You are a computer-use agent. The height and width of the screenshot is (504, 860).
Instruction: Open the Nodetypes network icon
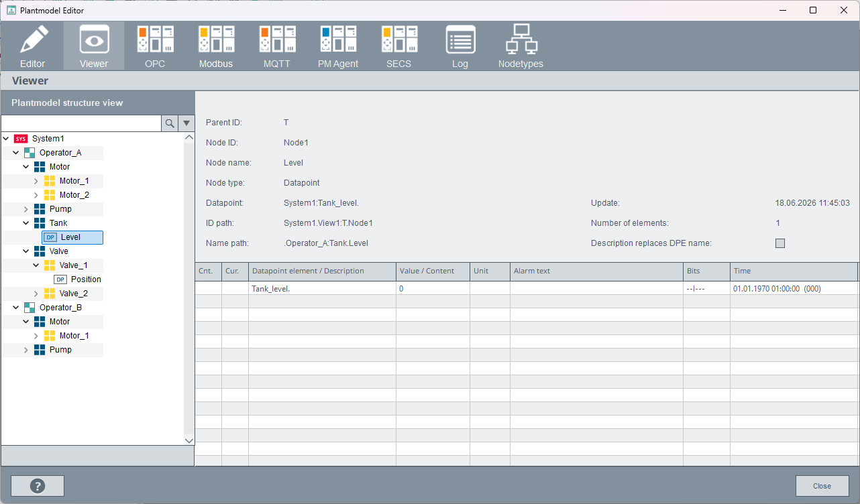(521, 39)
